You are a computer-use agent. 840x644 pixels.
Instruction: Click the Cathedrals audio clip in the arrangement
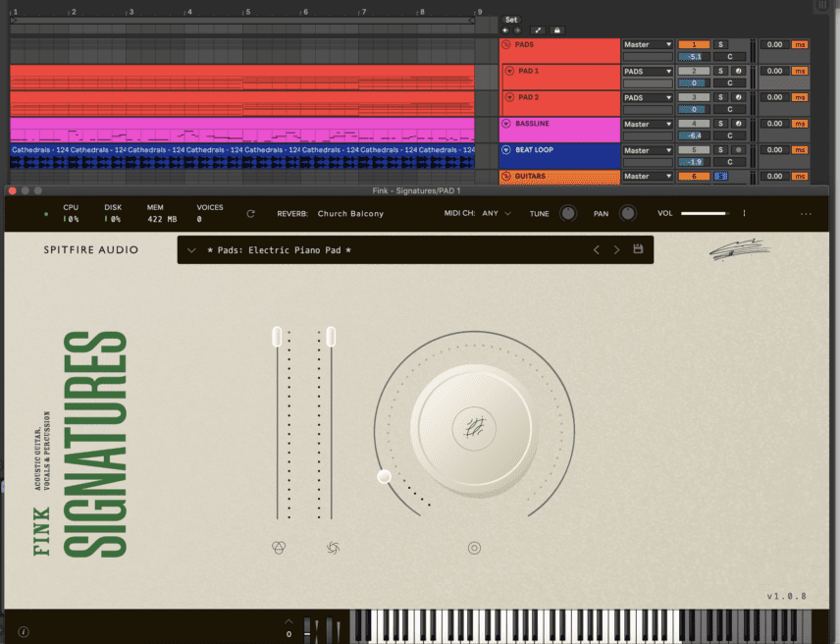point(242,156)
